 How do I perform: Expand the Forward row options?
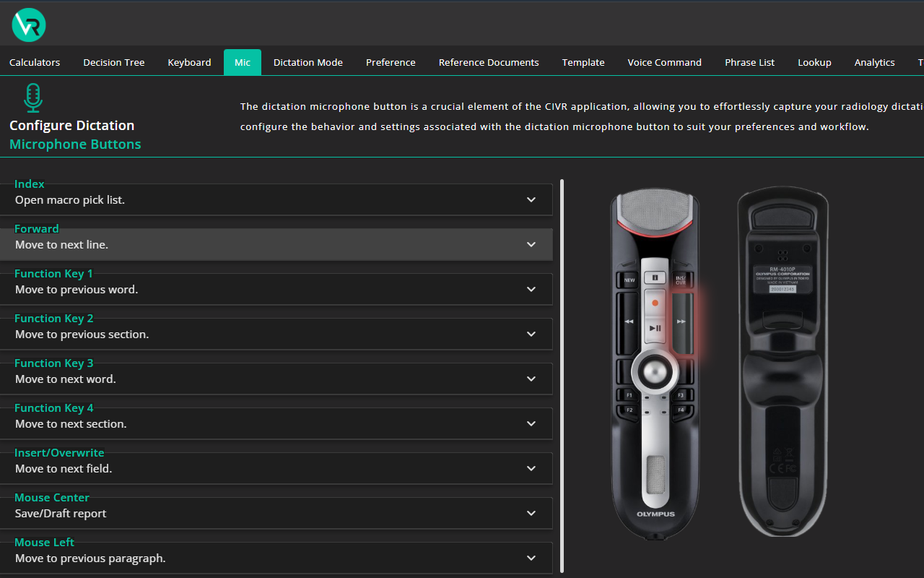[x=531, y=244]
